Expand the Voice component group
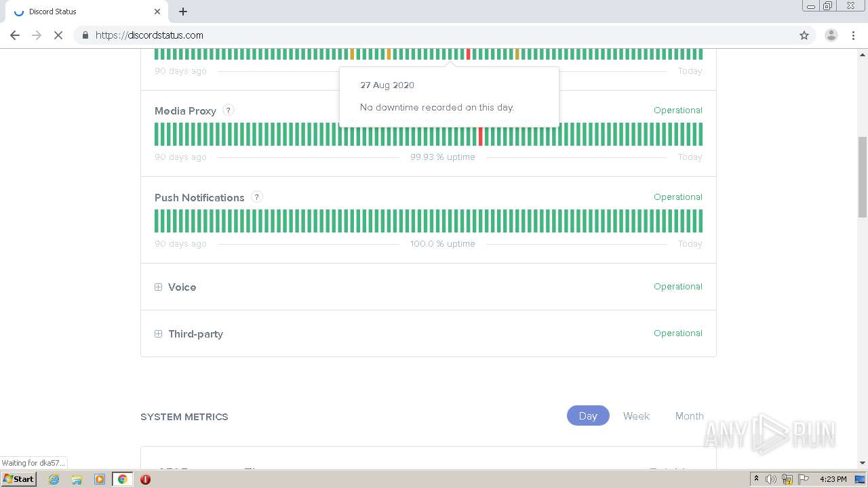 point(158,287)
